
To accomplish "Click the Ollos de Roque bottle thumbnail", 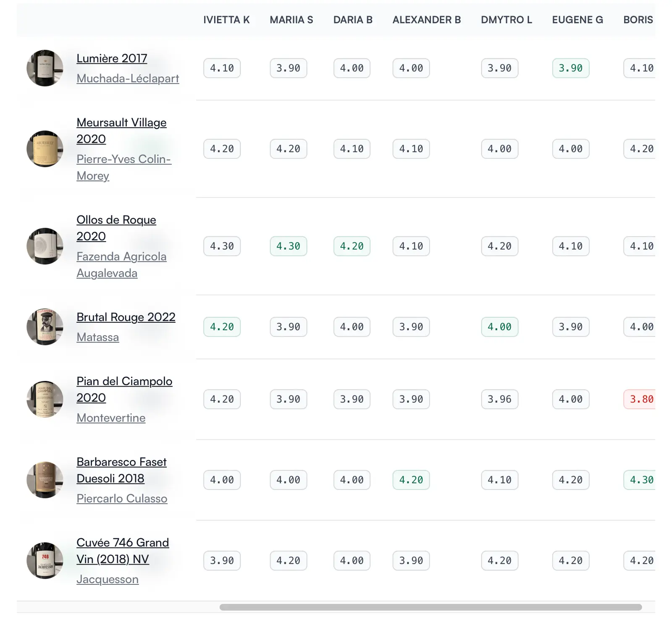I will tap(45, 246).
